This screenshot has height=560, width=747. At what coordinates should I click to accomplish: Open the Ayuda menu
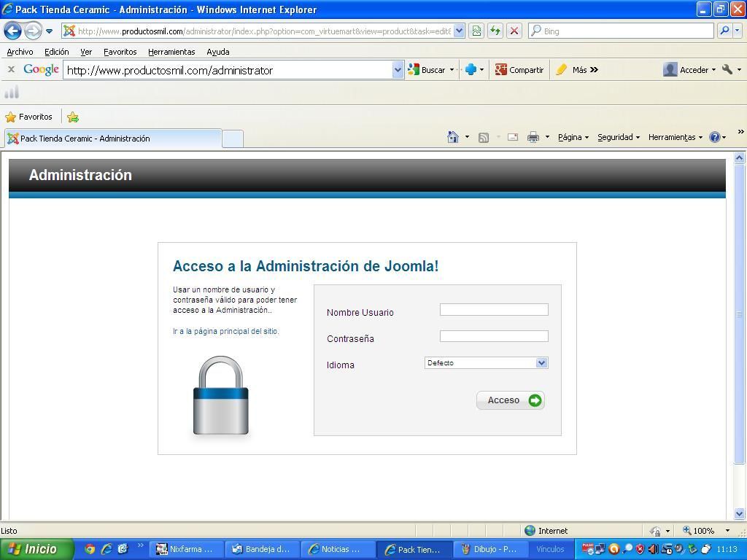[217, 52]
